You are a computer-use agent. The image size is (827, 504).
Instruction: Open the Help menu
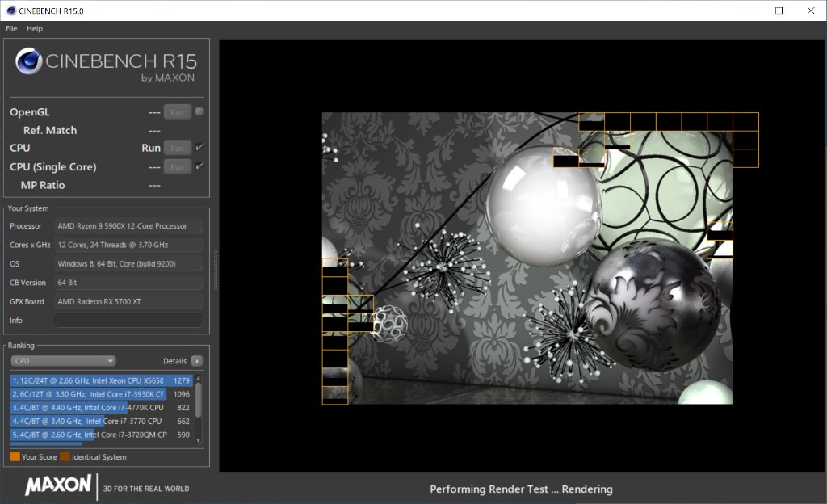35,28
